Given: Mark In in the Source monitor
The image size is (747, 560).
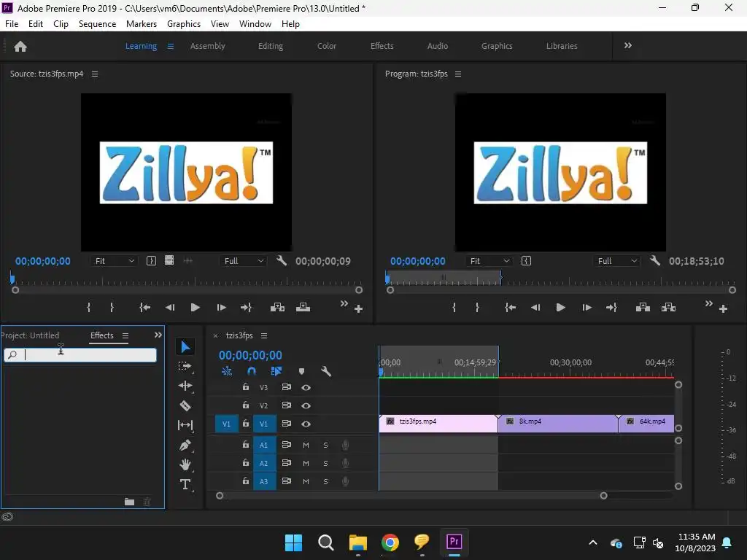Looking at the screenshot, I should 88,307.
